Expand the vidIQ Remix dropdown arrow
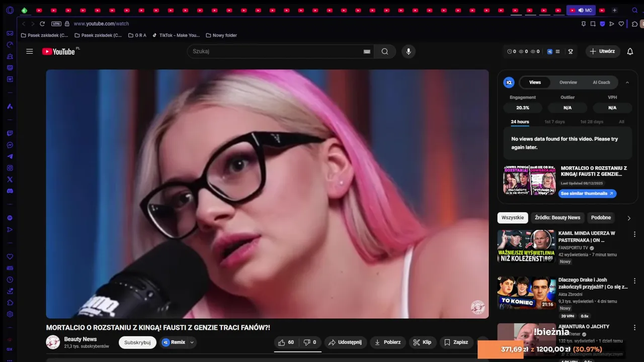The width and height of the screenshot is (644, 362). (x=192, y=342)
